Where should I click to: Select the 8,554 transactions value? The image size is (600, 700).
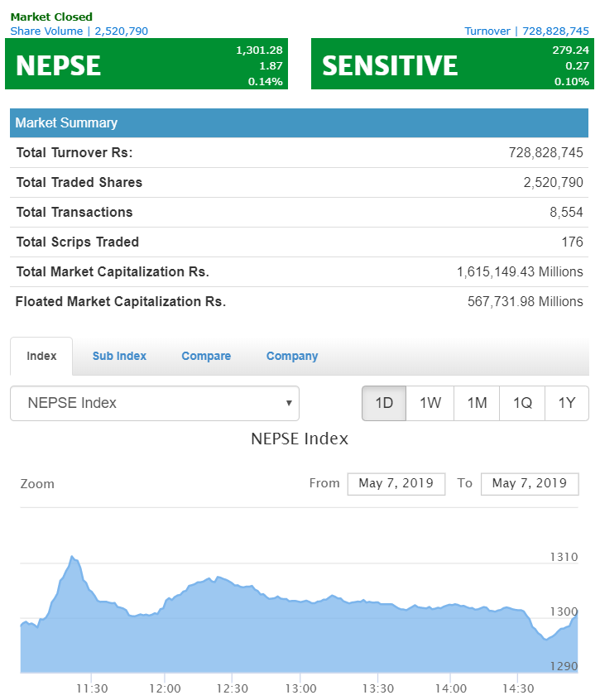(566, 212)
